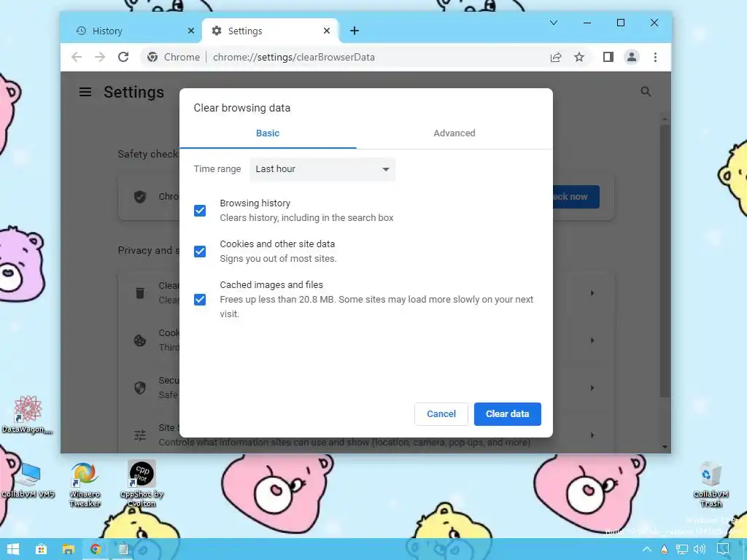The width and height of the screenshot is (747, 560).
Task: Select the Winaero Tweaker desktop icon
Action: pos(85,484)
